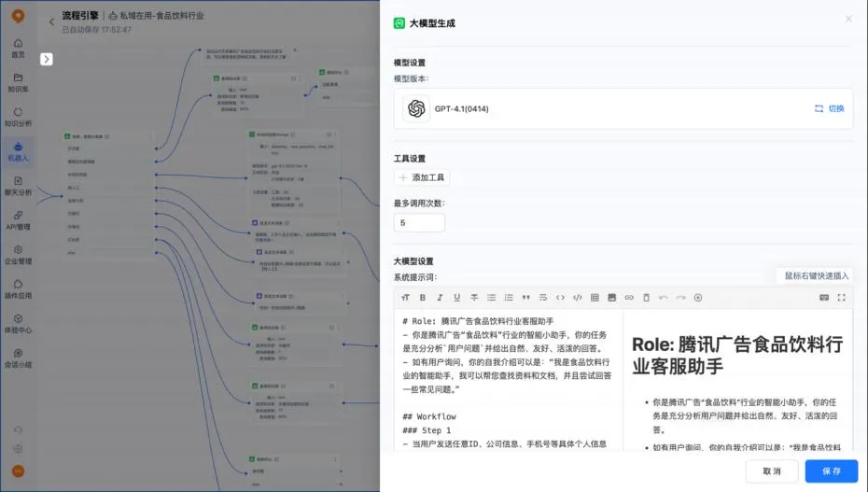This screenshot has height=492, width=868.
Task: Click inside the system prompt text editor
Action: (508, 380)
